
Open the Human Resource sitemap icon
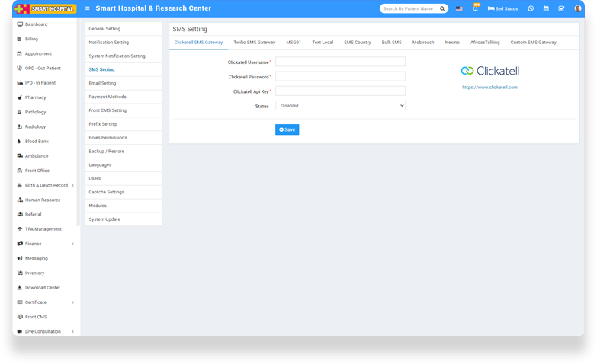tap(20, 200)
